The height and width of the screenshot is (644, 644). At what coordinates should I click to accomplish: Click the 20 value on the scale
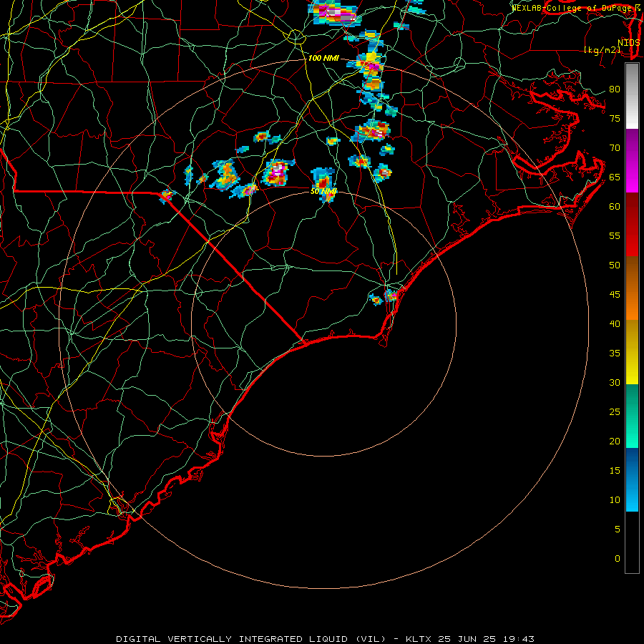pos(615,441)
